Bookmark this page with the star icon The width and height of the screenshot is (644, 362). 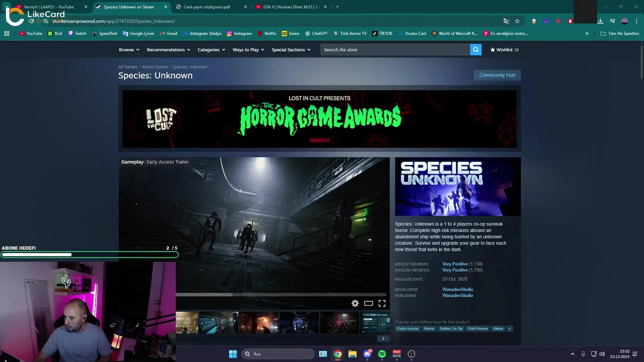517,21
